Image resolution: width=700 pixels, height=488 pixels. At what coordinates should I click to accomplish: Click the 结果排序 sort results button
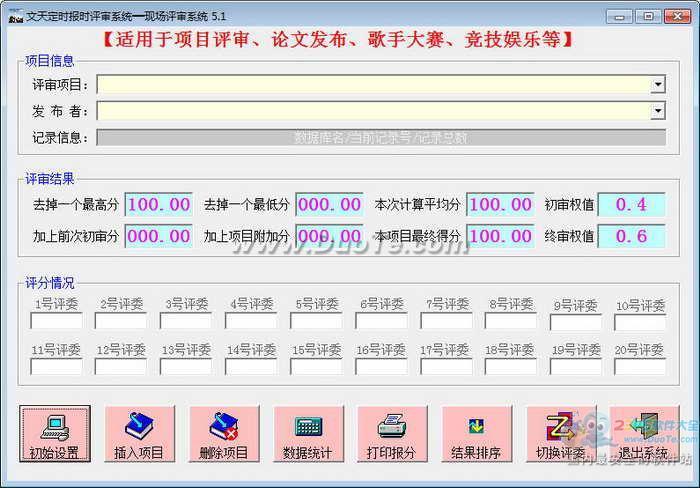[x=476, y=434]
